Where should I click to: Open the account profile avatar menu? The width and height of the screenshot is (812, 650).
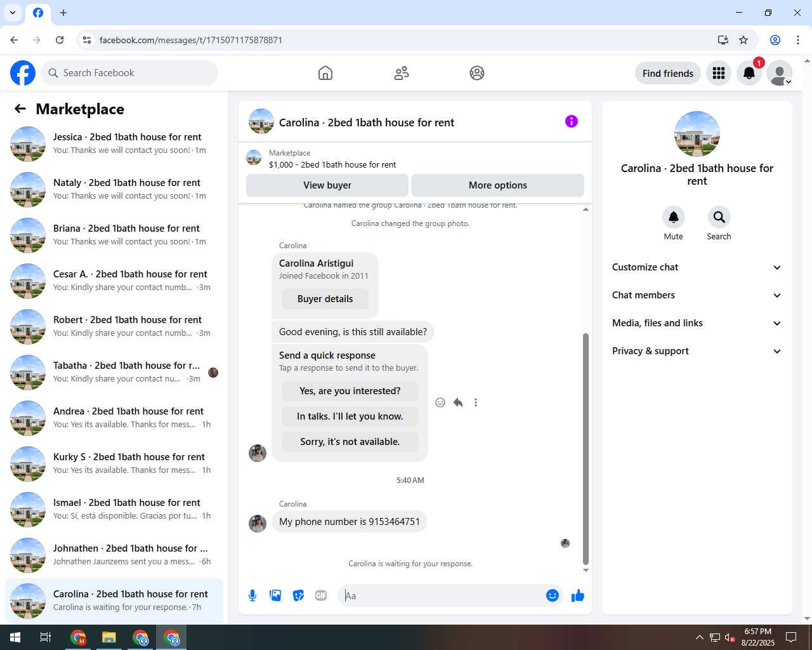click(x=780, y=73)
